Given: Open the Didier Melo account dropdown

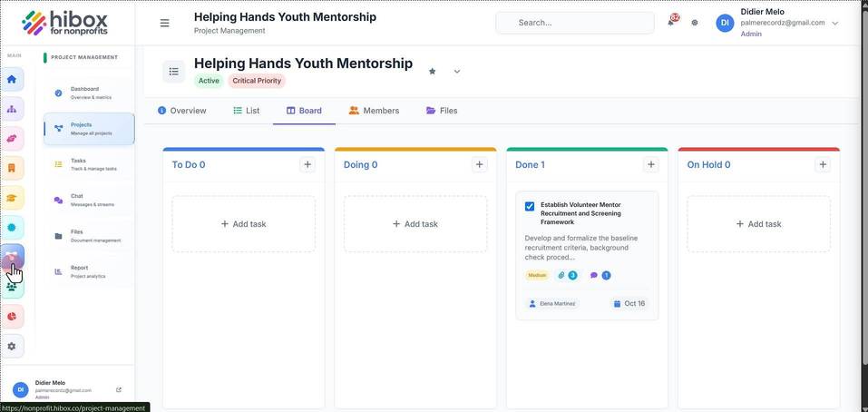Looking at the screenshot, I should click(834, 23).
